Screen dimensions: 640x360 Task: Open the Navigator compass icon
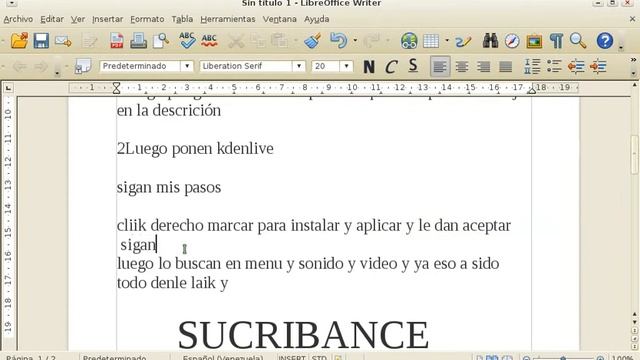[512, 41]
